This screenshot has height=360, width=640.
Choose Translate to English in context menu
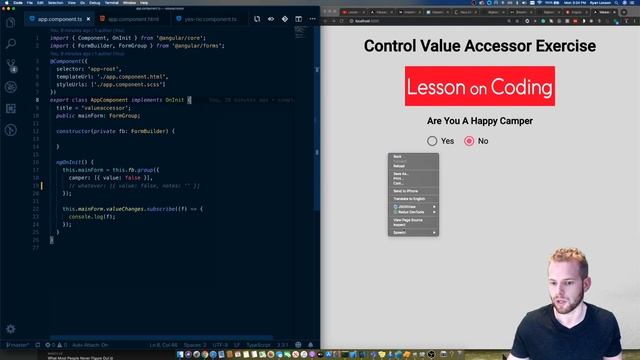point(413,199)
